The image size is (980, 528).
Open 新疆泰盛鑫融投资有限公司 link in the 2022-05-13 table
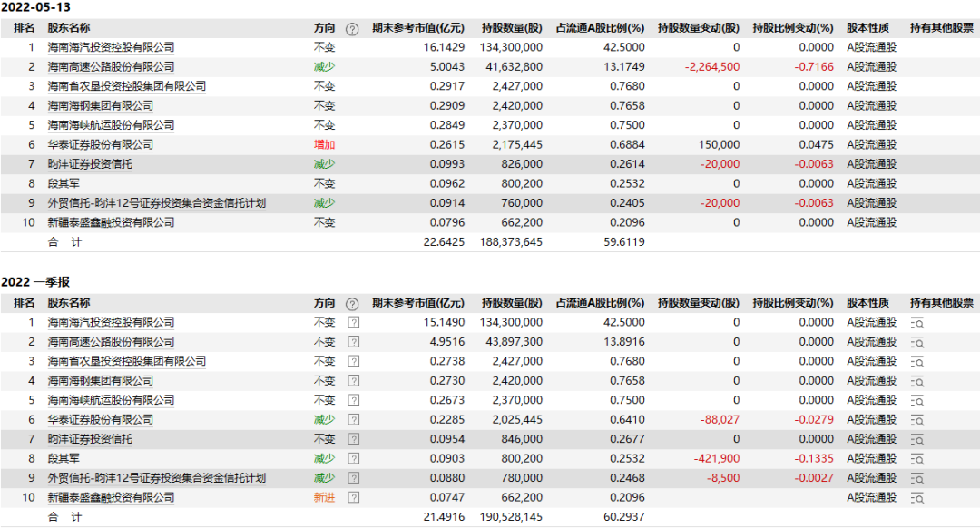112,222
